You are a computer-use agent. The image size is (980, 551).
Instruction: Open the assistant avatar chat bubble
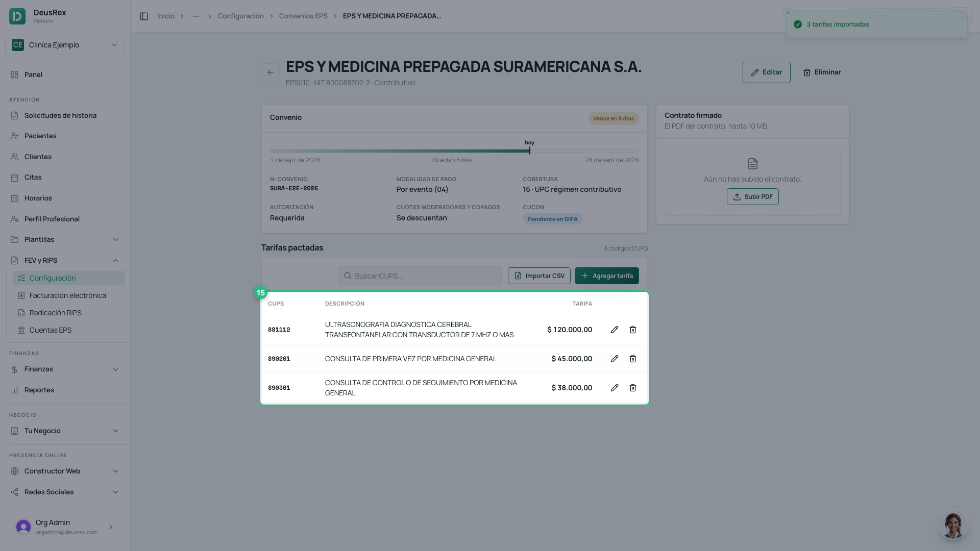pyautogui.click(x=953, y=525)
